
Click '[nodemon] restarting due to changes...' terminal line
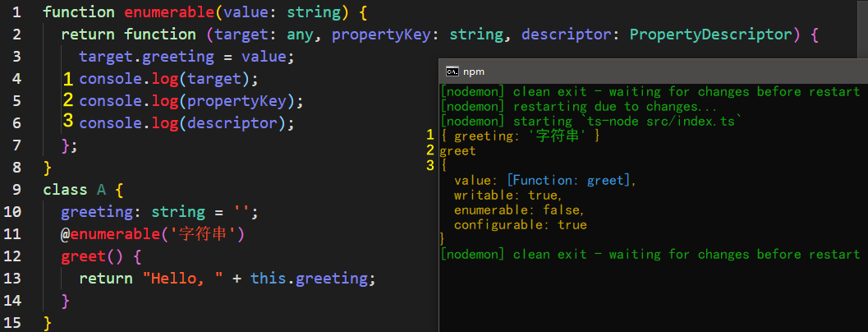(x=578, y=106)
